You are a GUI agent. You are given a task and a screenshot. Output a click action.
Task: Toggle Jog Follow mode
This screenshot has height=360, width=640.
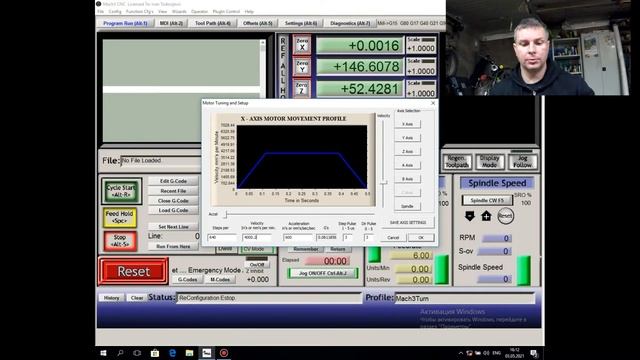(522, 161)
